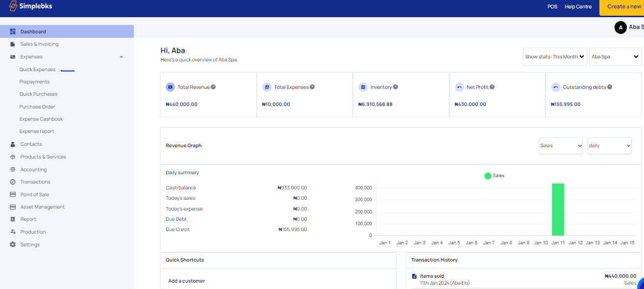Screen dimensions: 644x289
Task: Collapse the Expenses menu chevron
Action: [121, 57]
